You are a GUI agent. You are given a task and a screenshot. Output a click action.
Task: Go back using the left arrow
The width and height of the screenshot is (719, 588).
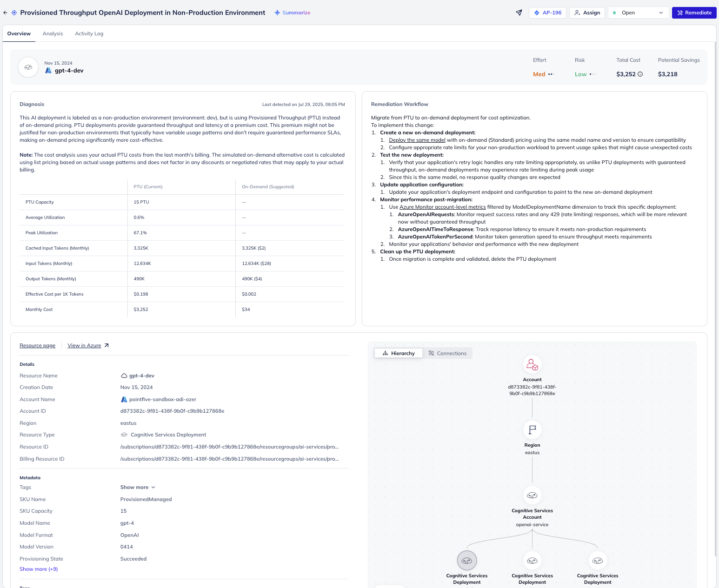(5, 13)
